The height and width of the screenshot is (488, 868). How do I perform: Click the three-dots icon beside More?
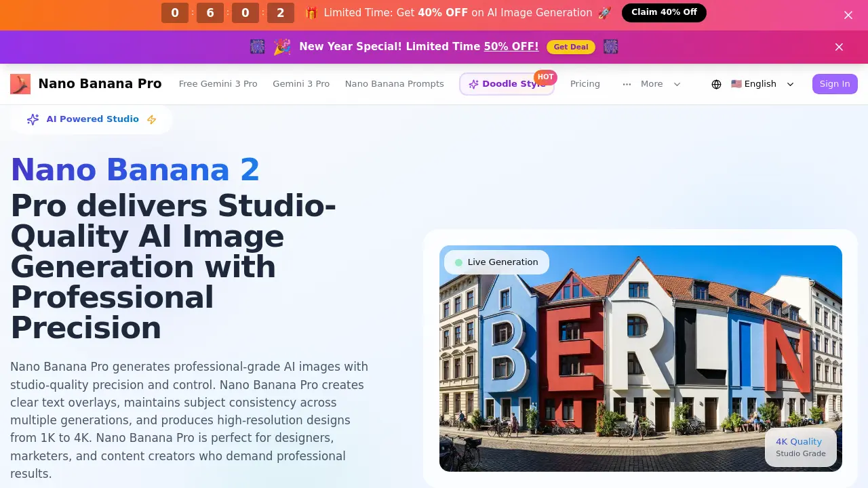click(627, 84)
